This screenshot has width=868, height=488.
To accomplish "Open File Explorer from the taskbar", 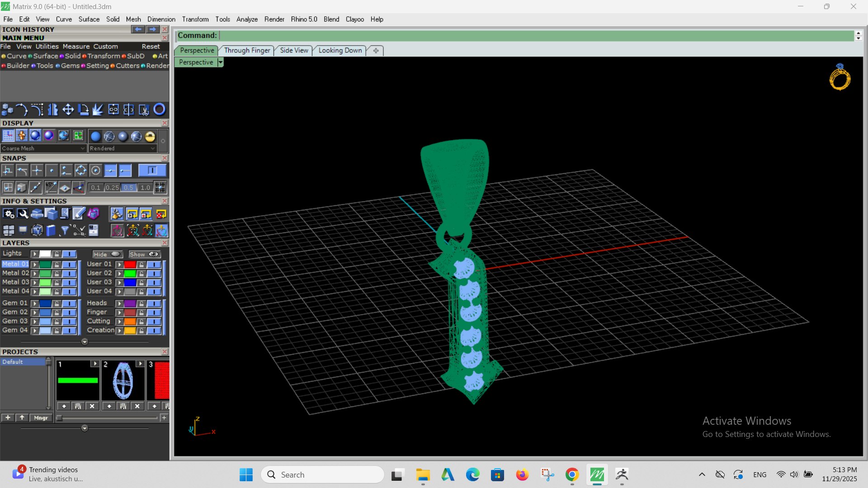I will click(x=423, y=475).
